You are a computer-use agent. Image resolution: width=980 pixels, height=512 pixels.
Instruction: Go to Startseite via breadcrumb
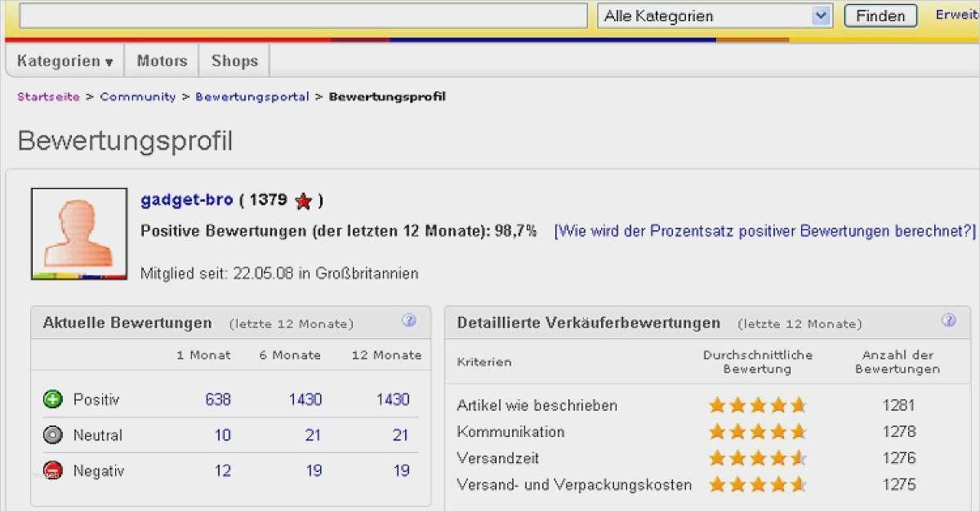coord(47,96)
